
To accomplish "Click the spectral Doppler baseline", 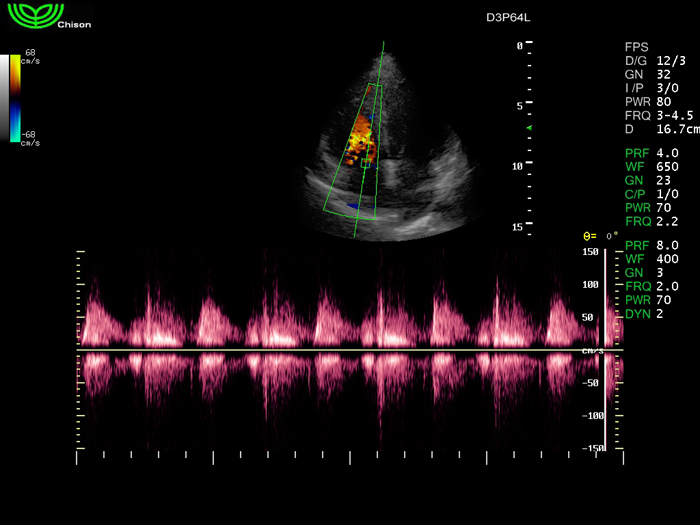I will tap(340, 349).
